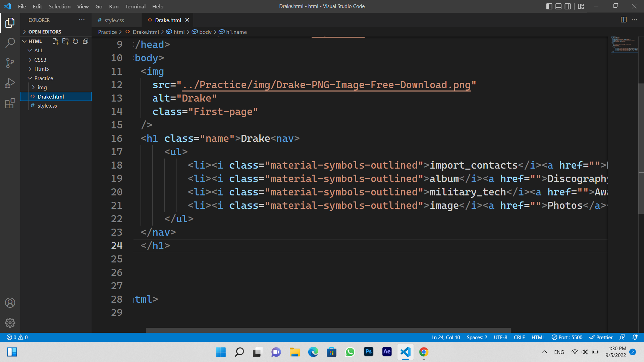Open Go to Line via Ln 24, Col 10
Viewport: 644px width, 362px height.
(445, 337)
